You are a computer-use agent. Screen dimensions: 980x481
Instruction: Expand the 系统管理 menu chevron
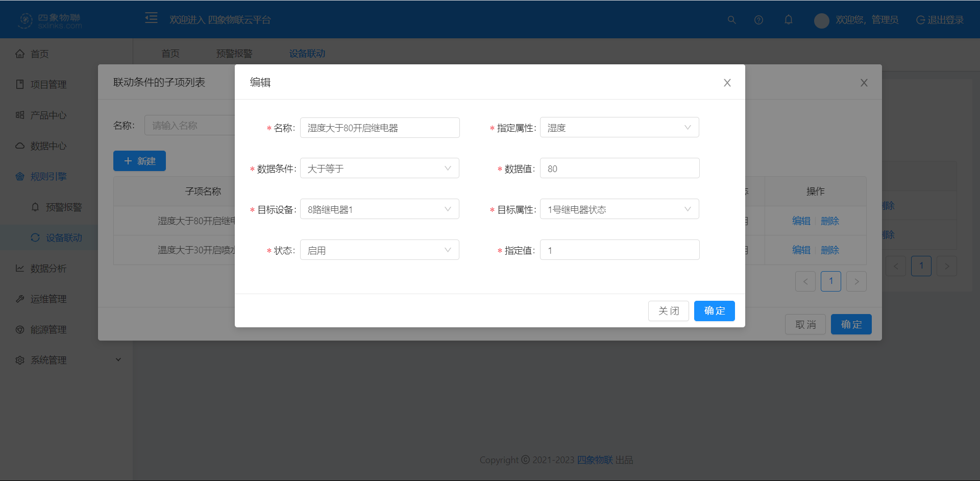(118, 359)
